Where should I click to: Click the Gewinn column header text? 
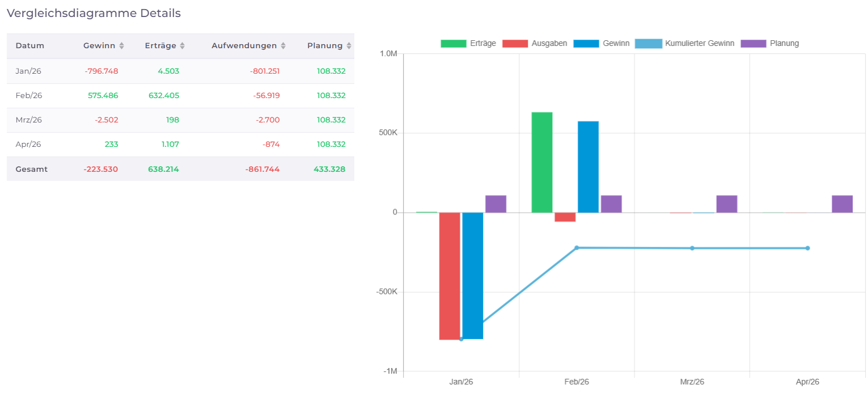[99, 46]
